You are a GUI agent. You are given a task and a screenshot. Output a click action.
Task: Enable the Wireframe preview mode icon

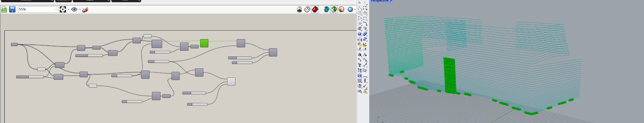coord(307,9)
